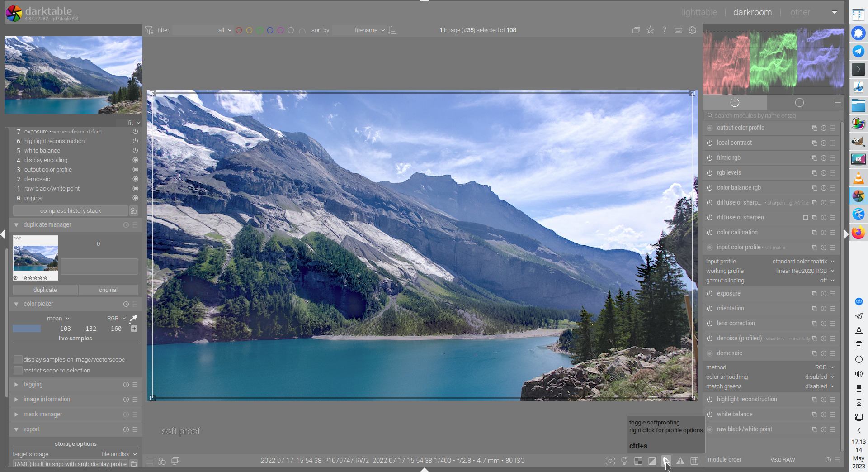Viewport: 868px width, 472px height.
Task: Disable the local contrast module
Action: [710, 143]
